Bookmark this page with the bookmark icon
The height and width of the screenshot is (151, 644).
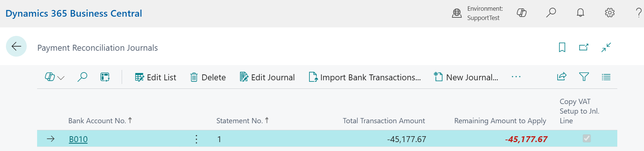[x=562, y=47]
